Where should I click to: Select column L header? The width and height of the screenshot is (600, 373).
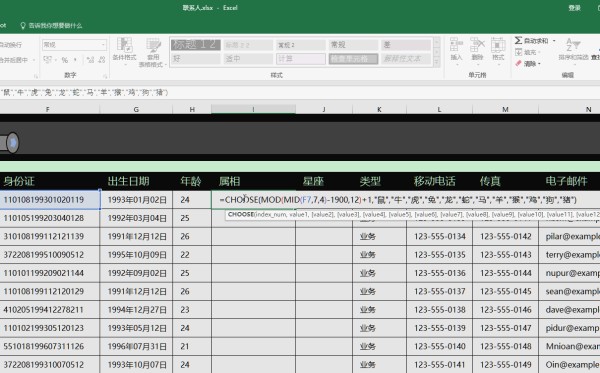[x=439, y=109]
